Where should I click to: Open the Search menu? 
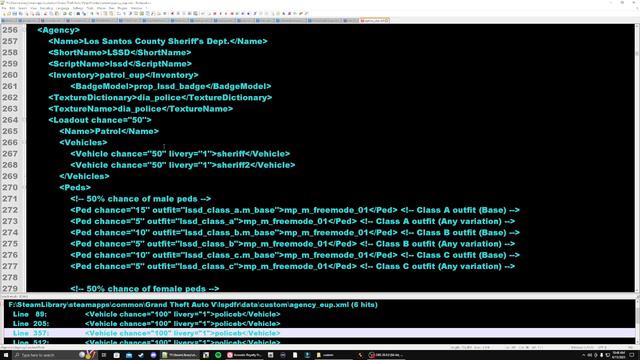point(22,8)
